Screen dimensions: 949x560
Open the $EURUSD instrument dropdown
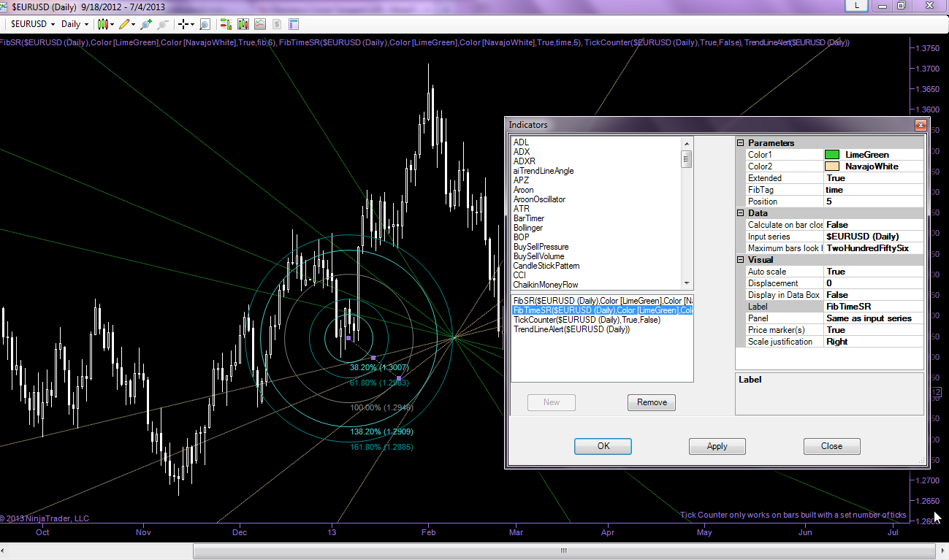[32, 24]
